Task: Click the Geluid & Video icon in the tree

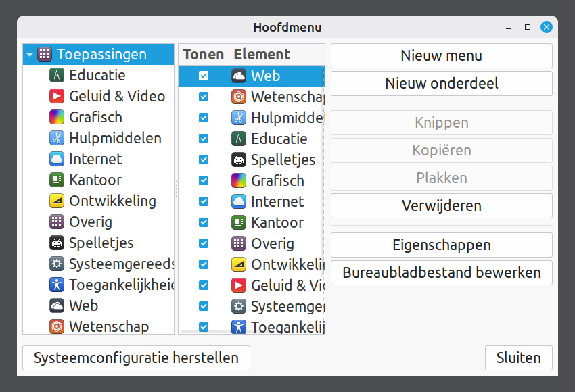Action: click(x=57, y=96)
